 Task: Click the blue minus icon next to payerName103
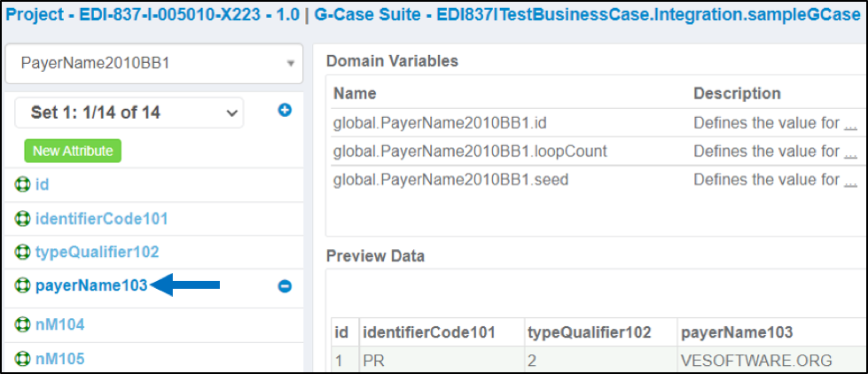285,286
